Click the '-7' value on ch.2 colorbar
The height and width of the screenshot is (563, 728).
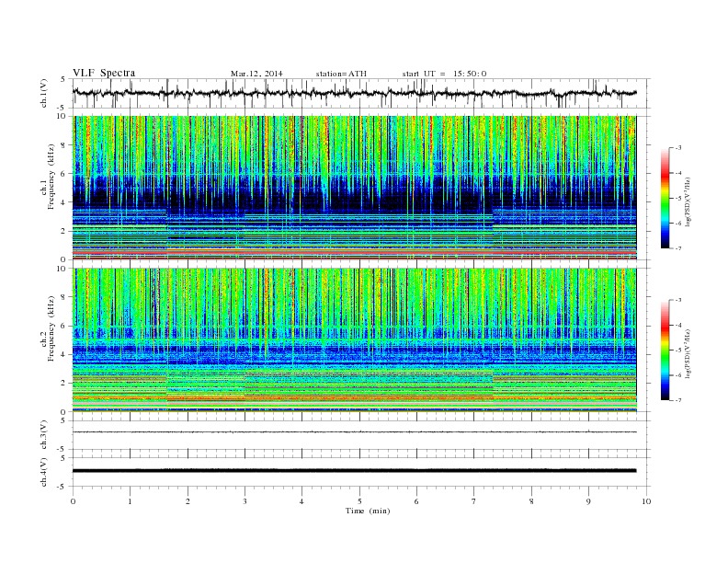pyautogui.click(x=677, y=400)
